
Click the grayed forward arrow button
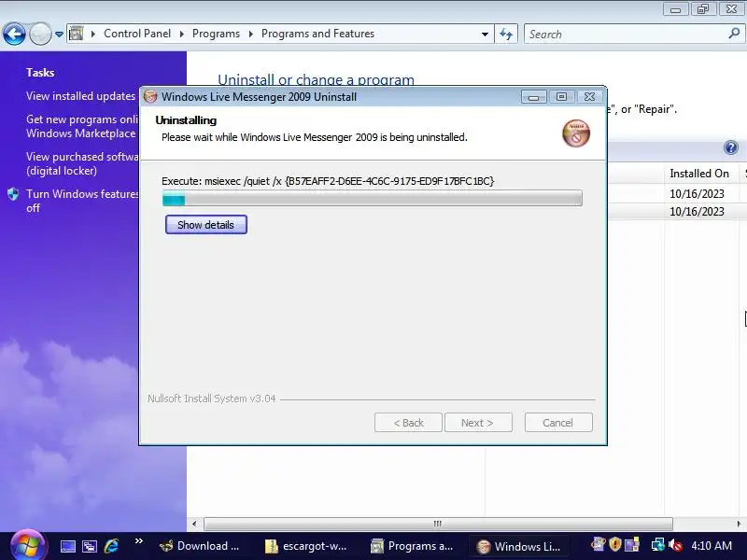pyautogui.click(x=40, y=34)
